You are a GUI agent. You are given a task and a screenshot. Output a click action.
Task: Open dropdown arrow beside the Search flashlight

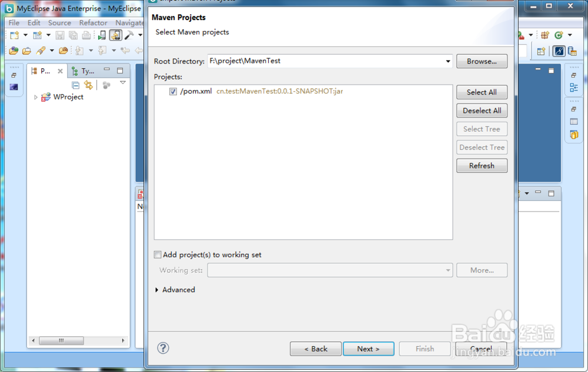52,50
